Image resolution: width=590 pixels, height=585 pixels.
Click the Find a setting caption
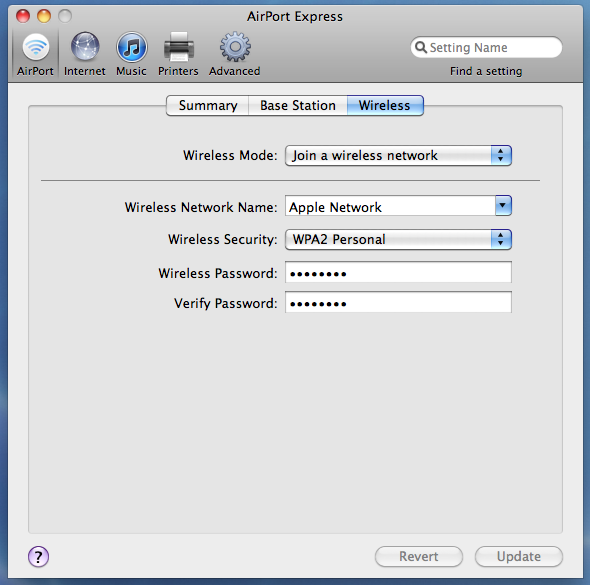coord(486,71)
